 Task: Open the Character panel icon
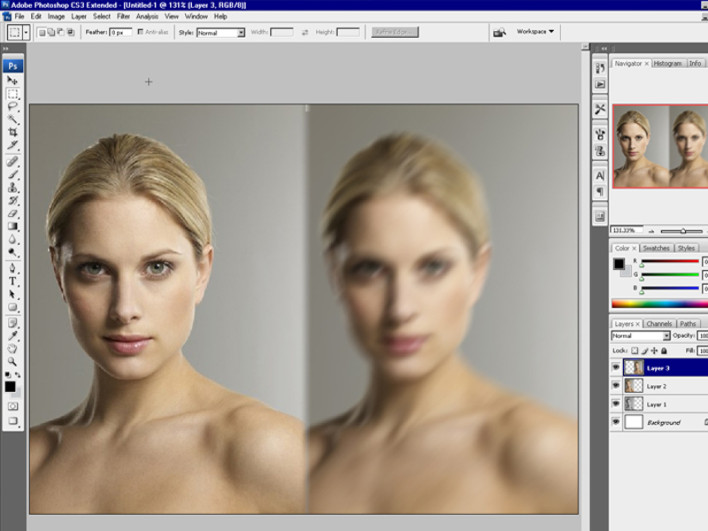click(600, 176)
